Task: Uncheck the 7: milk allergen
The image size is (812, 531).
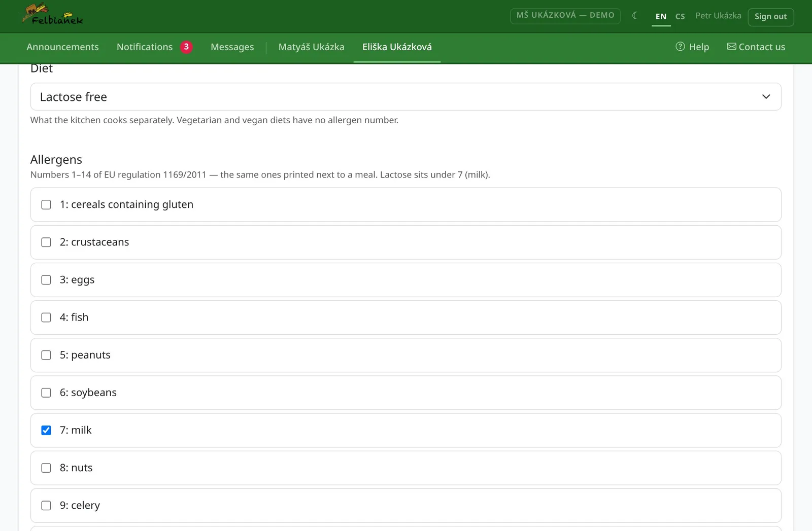Action: (x=46, y=431)
